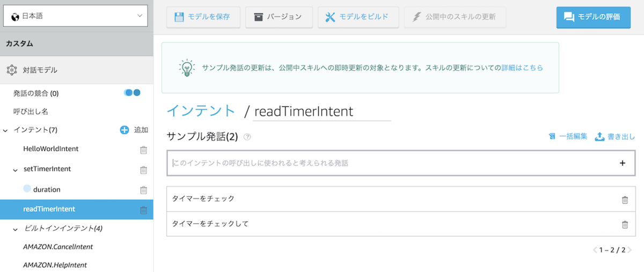
Task: Click the 対話モデル gear icon
Action: pos(12,70)
